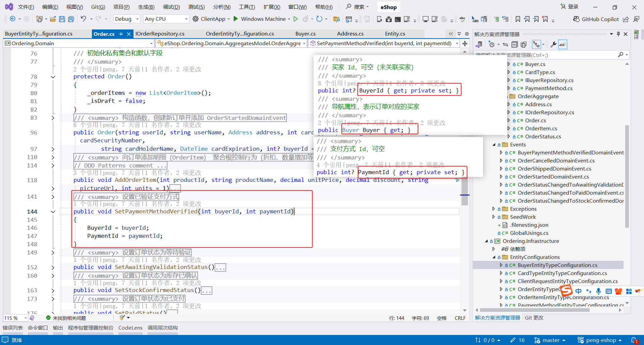Expand the SeedWork folder node
The height and width of the screenshot is (345, 644).
(x=494, y=217)
